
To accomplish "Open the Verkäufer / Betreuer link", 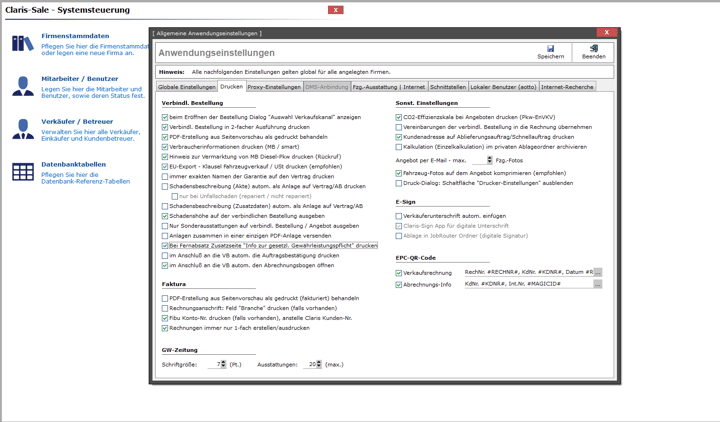I will coord(77,121).
